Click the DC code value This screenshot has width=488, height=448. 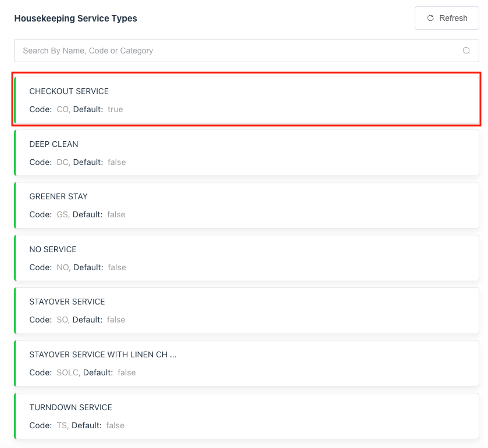[x=63, y=162]
